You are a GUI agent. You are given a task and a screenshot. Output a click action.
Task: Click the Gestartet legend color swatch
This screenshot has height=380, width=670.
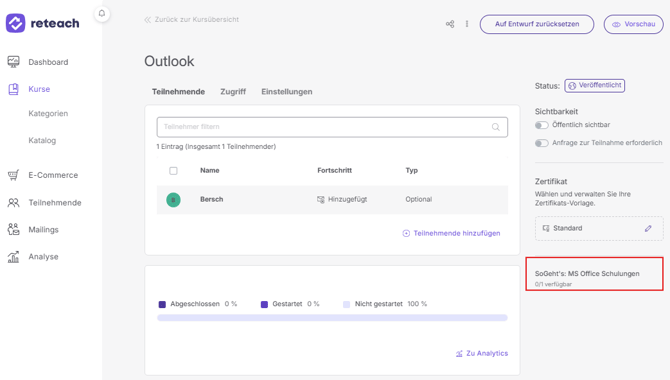(x=264, y=304)
